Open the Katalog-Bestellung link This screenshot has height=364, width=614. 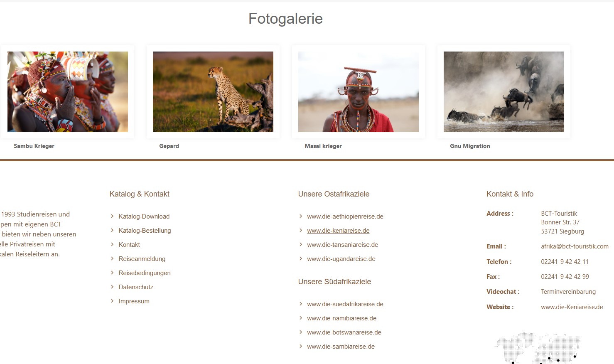point(145,231)
